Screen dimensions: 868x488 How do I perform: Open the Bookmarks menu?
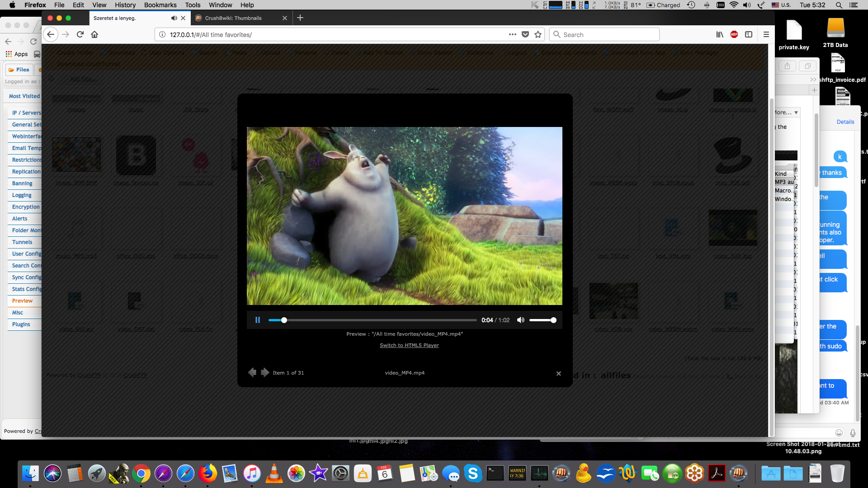click(160, 5)
